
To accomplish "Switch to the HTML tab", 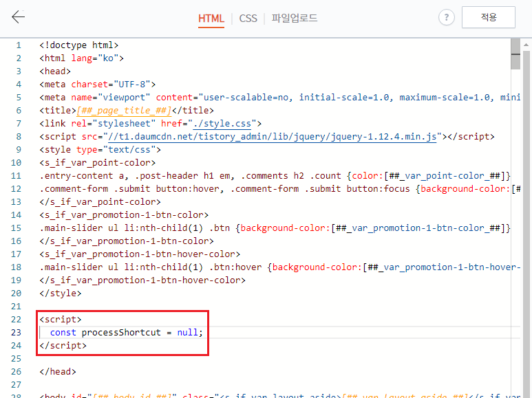I will click(x=211, y=19).
